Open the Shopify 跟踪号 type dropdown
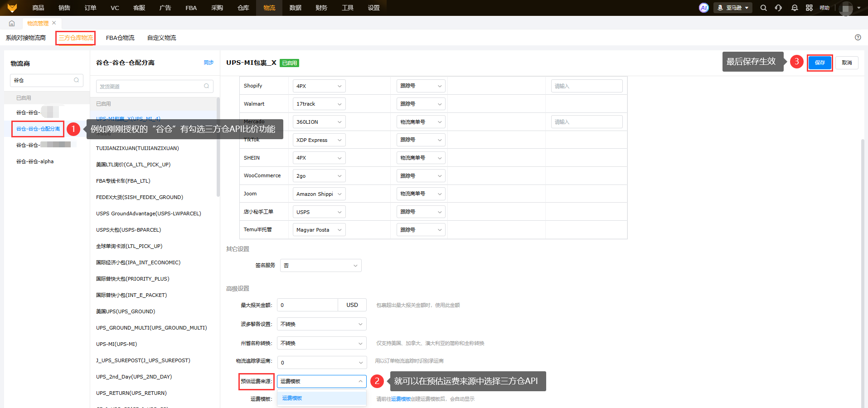This screenshot has width=868, height=408. pos(421,86)
